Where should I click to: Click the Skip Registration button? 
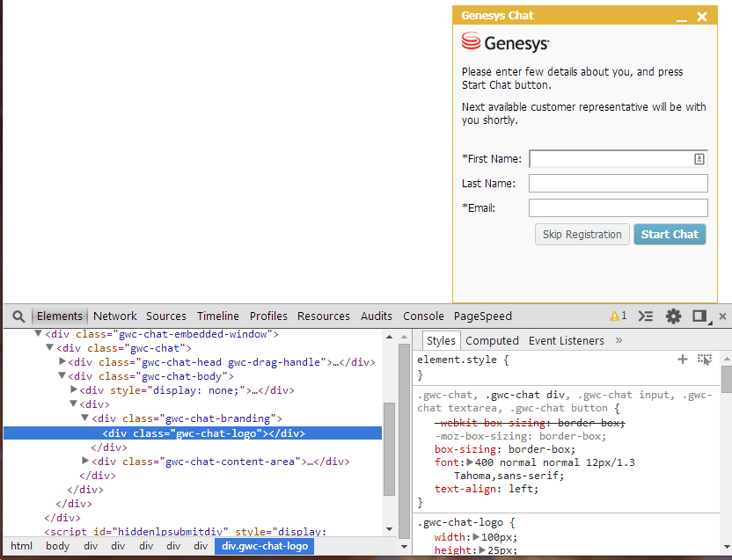(582, 235)
